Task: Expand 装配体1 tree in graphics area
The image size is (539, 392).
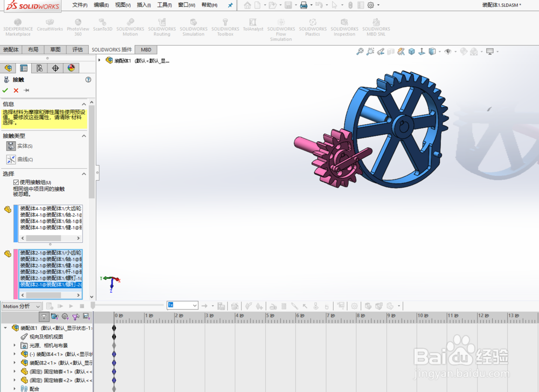Action: pos(99,60)
